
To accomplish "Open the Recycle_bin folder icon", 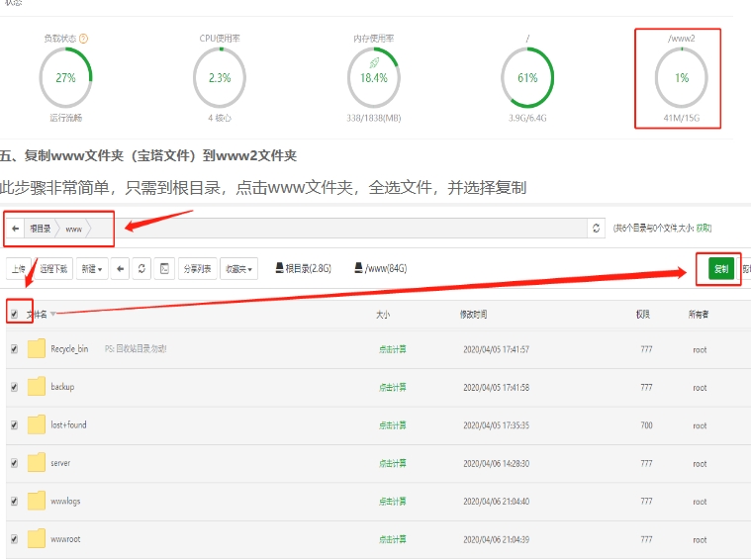I will pyautogui.click(x=37, y=348).
